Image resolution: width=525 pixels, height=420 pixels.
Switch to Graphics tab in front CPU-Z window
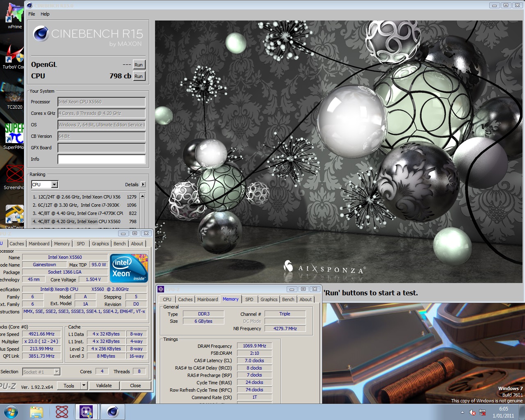(x=100, y=244)
